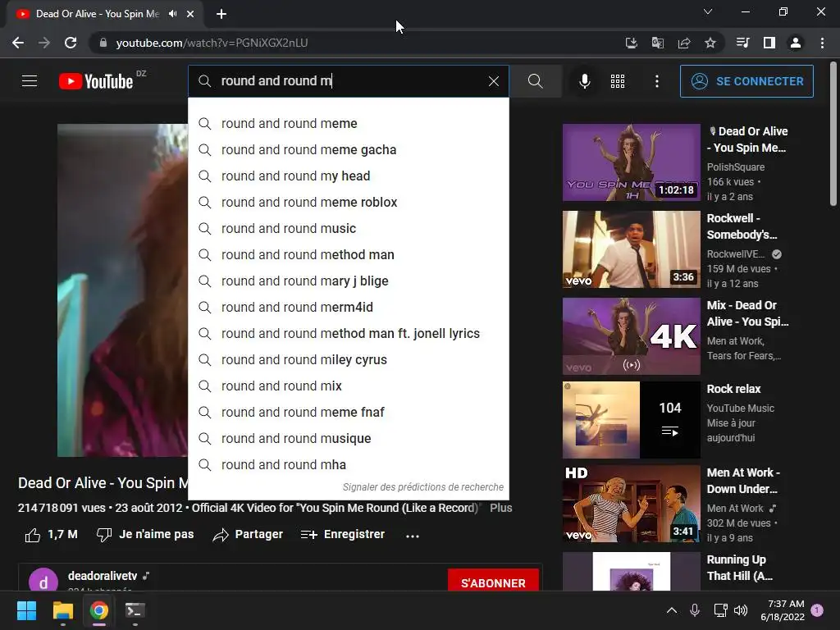Select suggestion 'round and round meme gacha'
The height and width of the screenshot is (630, 840).
[348, 149]
